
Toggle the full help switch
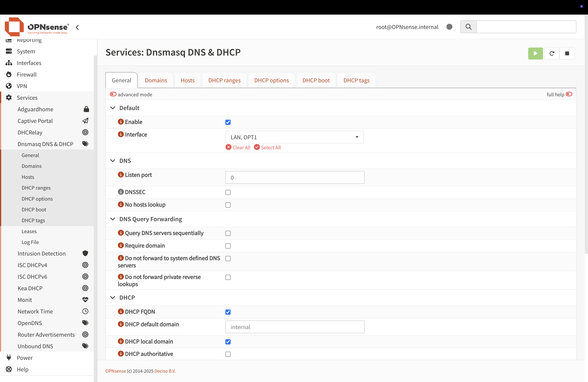pyautogui.click(x=569, y=94)
